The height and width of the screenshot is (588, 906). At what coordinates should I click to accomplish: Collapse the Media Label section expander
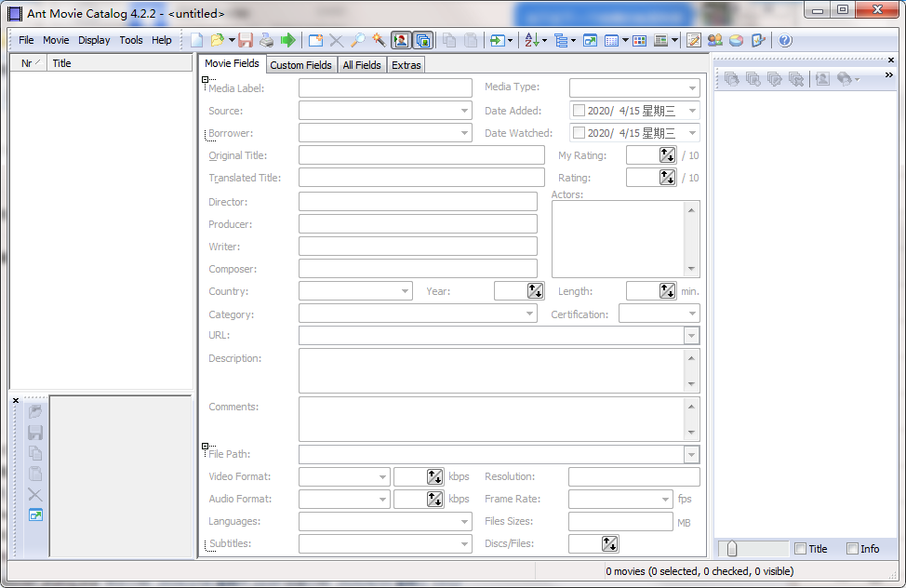pos(206,80)
